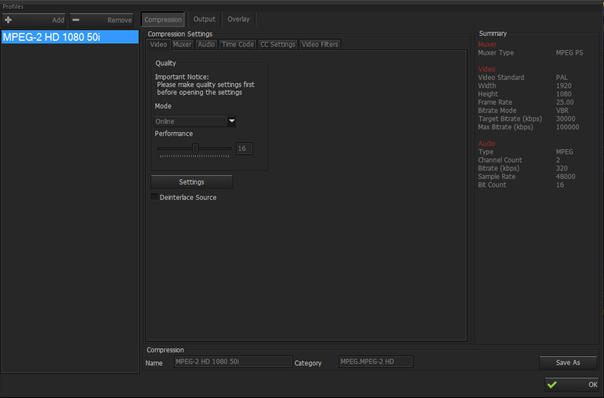Click Max Bitrate value 100000 in Summary
The image size is (604, 398).
(x=567, y=127)
